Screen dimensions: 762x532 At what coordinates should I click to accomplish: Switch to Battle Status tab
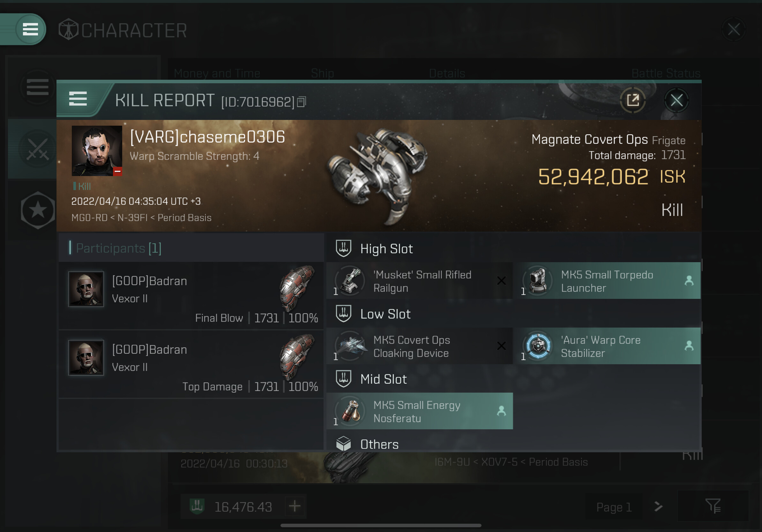click(666, 73)
